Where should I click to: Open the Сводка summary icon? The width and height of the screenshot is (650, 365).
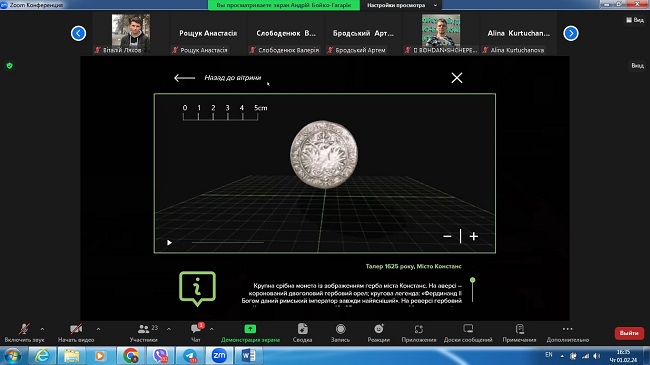tap(302, 329)
